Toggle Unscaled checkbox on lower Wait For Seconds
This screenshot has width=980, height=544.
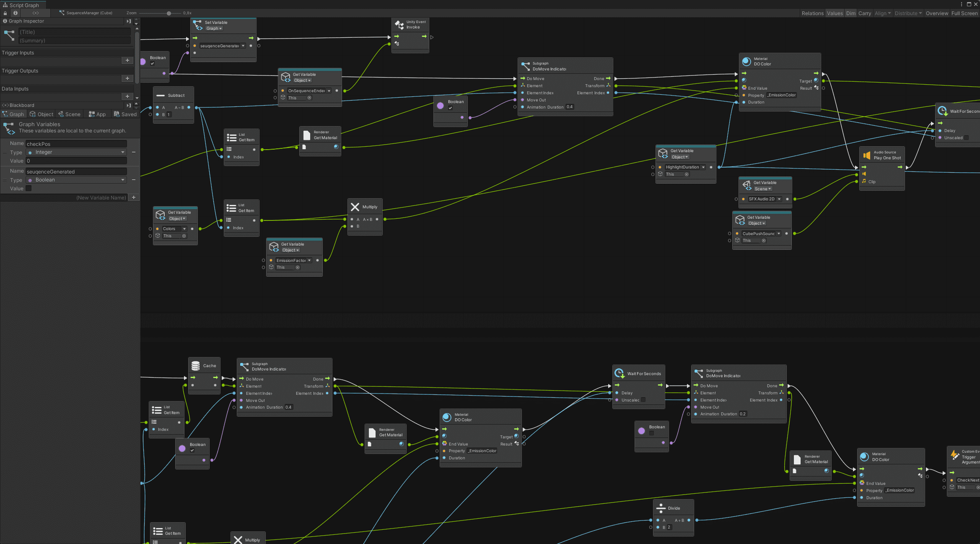(x=643, y=400)
